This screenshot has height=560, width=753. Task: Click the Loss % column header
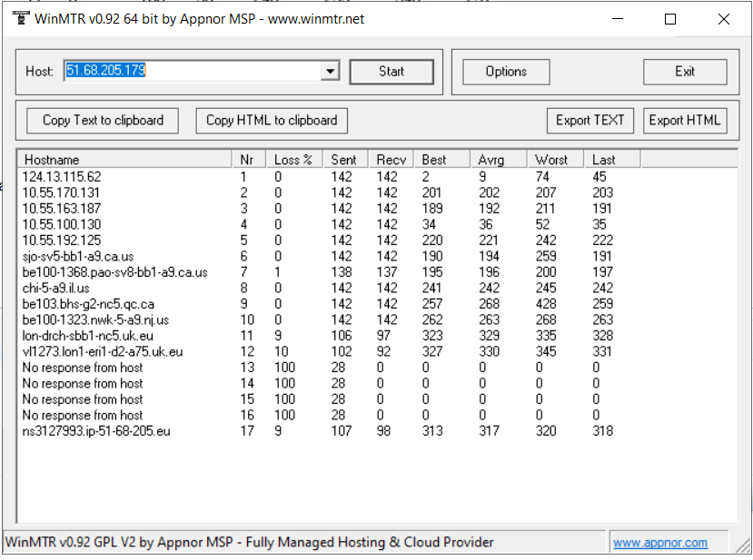point(293,160)
